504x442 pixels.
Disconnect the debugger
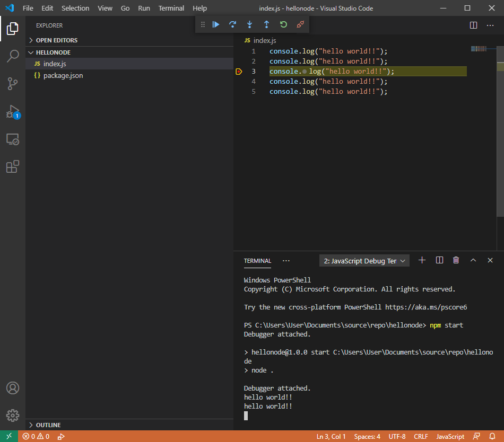click(x=300, y=24)
